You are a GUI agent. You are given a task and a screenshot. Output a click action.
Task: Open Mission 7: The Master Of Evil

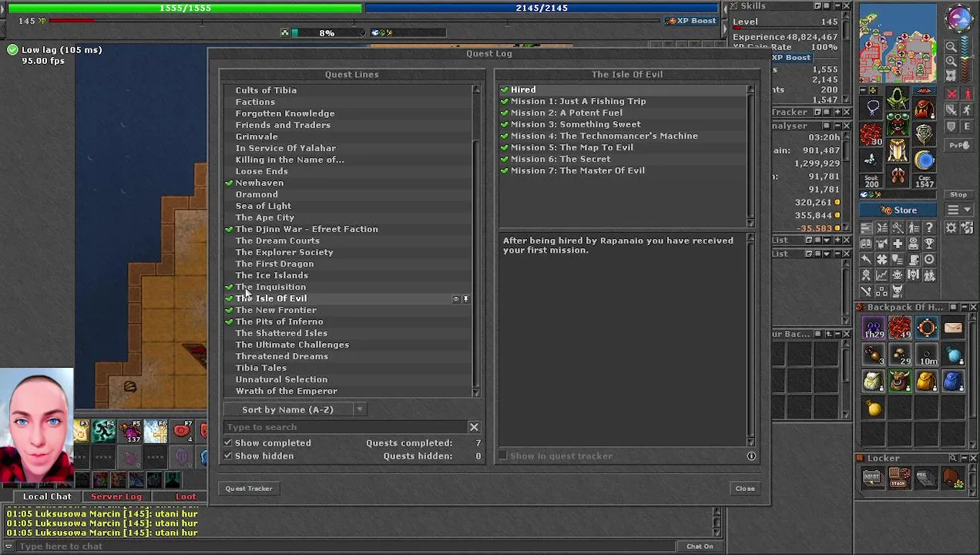coord(578,170)
